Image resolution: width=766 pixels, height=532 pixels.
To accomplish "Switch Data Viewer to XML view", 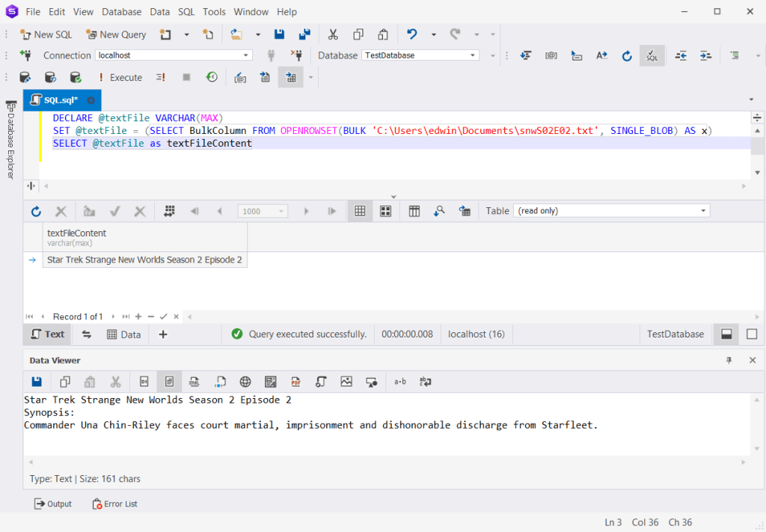I will tap(194, 382).
